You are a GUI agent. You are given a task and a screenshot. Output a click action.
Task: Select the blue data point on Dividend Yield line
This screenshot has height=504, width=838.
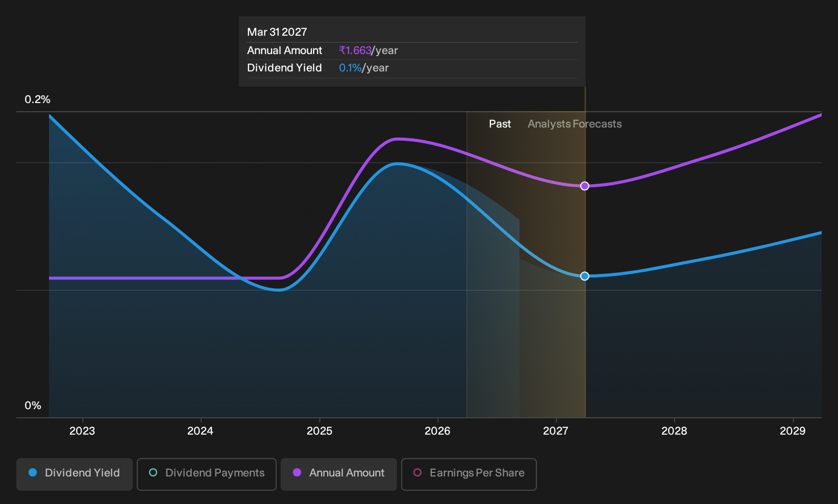[x=585, y=276]
